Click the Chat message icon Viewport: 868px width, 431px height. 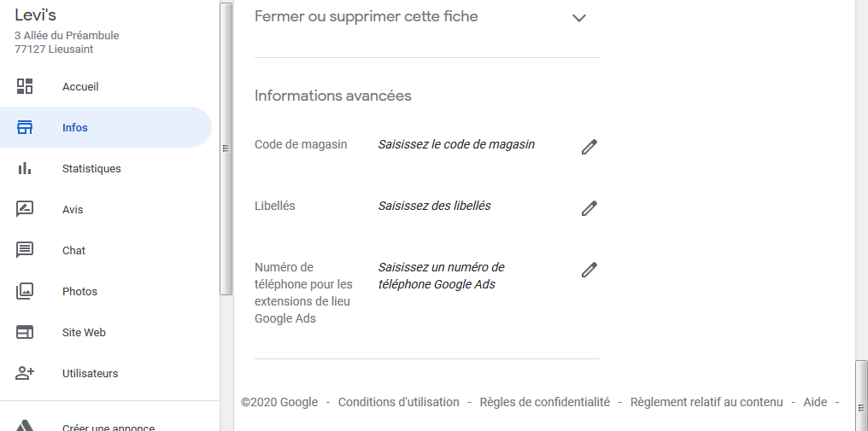(x=25, y=250)
